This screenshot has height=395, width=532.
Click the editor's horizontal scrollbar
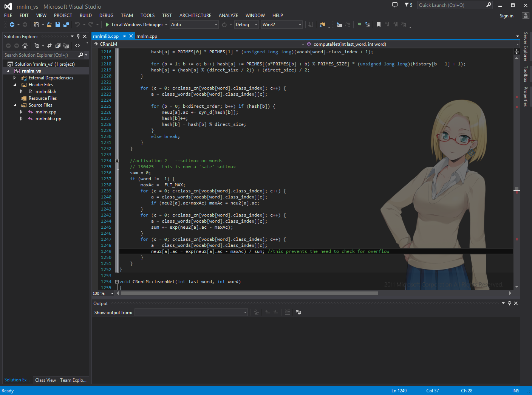click(249, 293)
